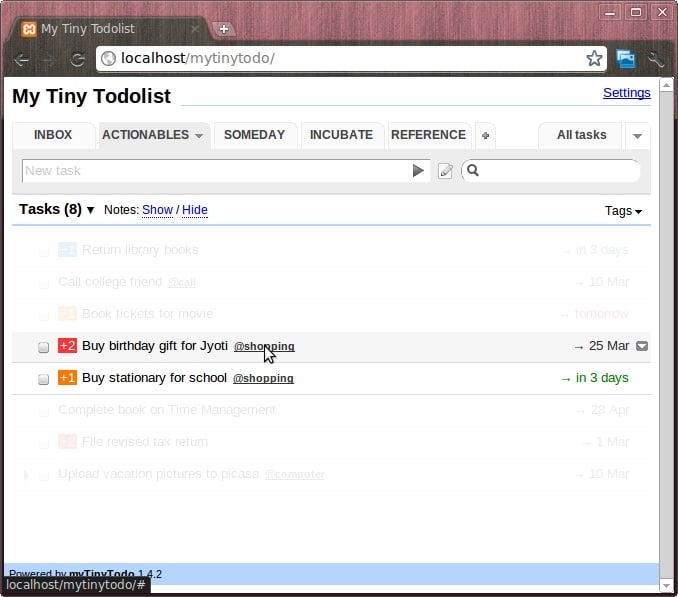Click the My Tiny Todolist page heading
This screenshot has height=597, width=678.
tap(91, 96)
